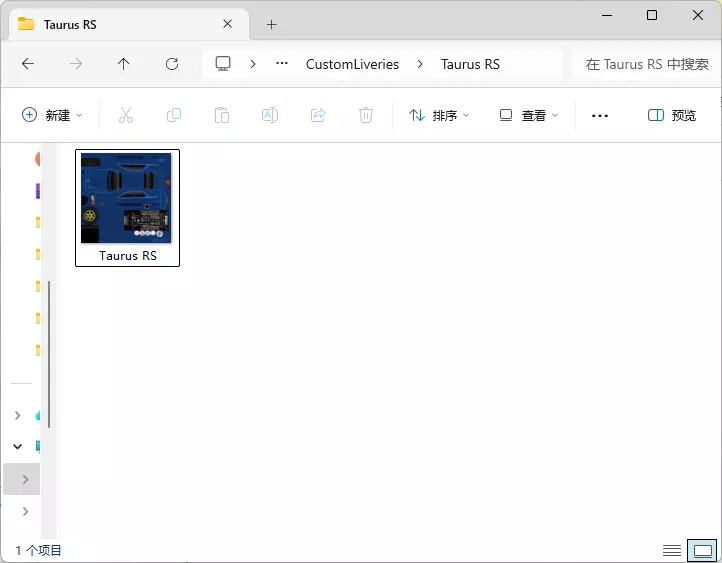Click Taurus RS breadcrumb in address bar
The width and height of the screenshot is (722, 563).
tap(470, 64)
